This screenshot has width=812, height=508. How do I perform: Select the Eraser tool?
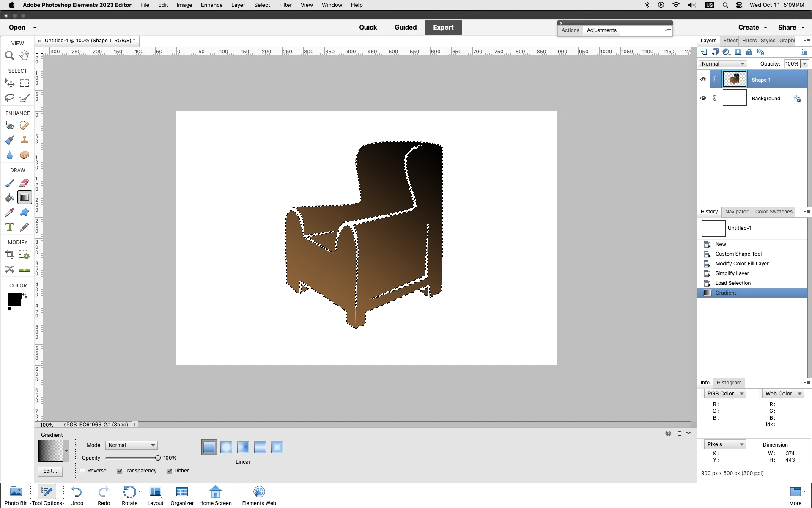click(x=25, y=183)
